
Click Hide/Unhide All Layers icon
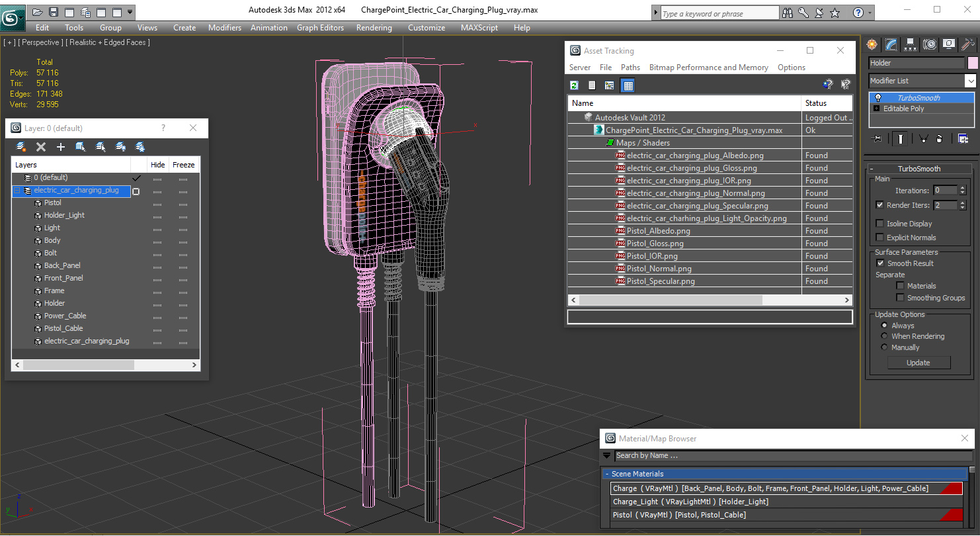coord(120,147)
